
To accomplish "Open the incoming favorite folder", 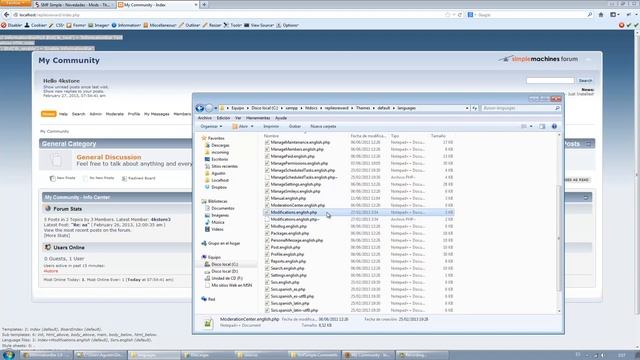I will (x=220, y=152).
